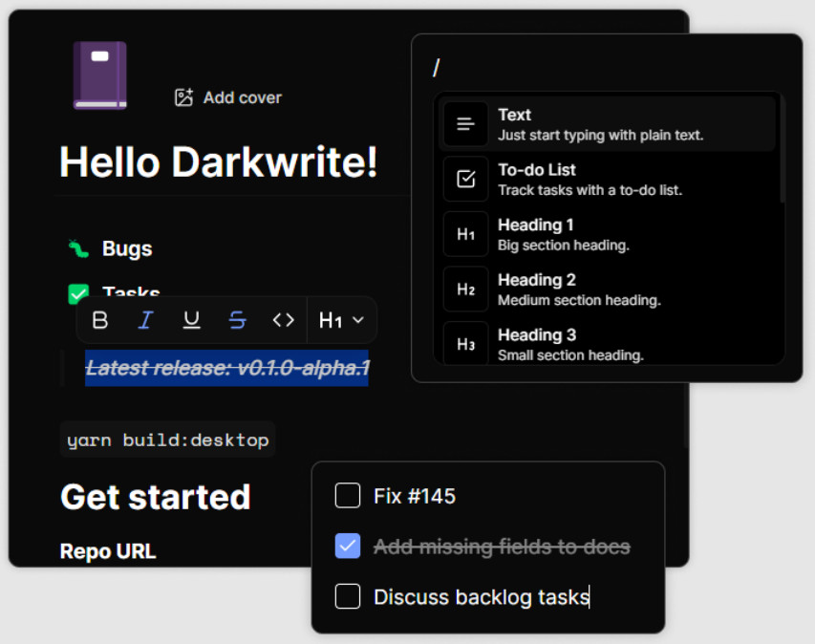
Task: Toggle bold formatting in the toolbar
Action: point(100,320)
